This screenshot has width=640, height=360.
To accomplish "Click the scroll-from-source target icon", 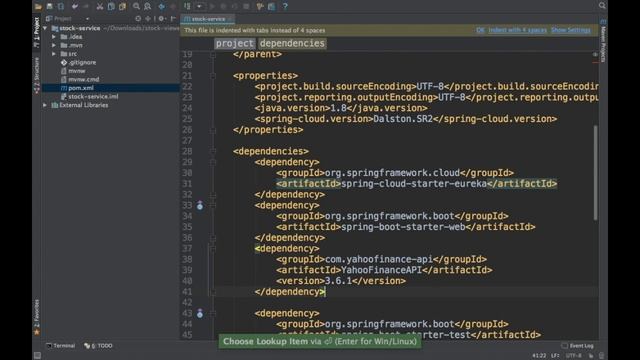I will (x=138, y=18).
